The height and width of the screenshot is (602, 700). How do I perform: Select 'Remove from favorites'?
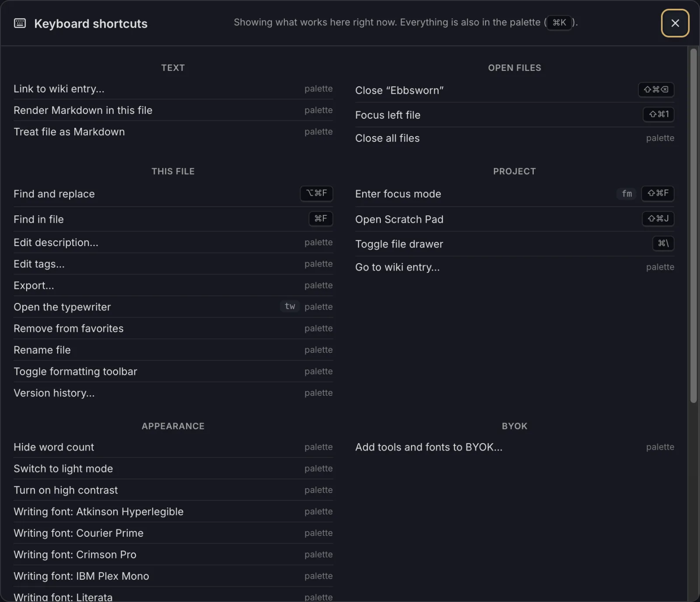pos(173,328)
